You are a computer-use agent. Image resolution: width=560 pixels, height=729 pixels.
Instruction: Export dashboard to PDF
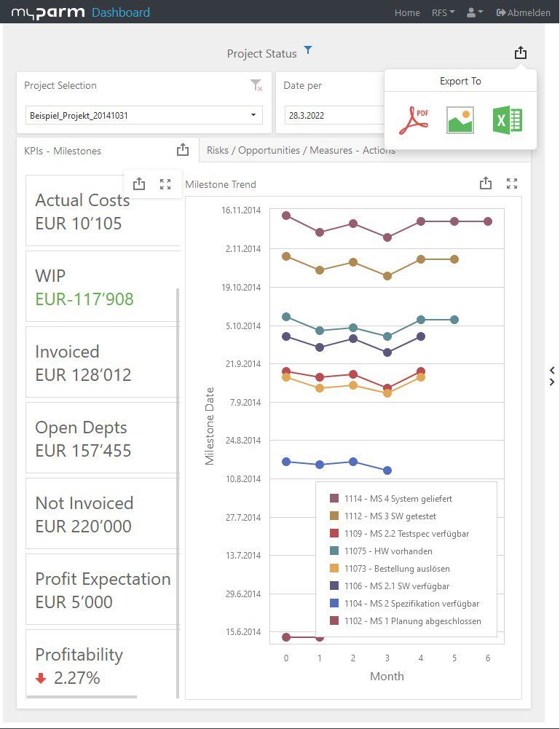point(413,120)
